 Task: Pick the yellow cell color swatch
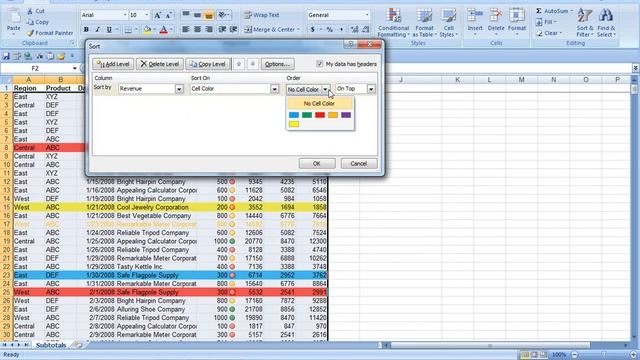click(294, 124)
